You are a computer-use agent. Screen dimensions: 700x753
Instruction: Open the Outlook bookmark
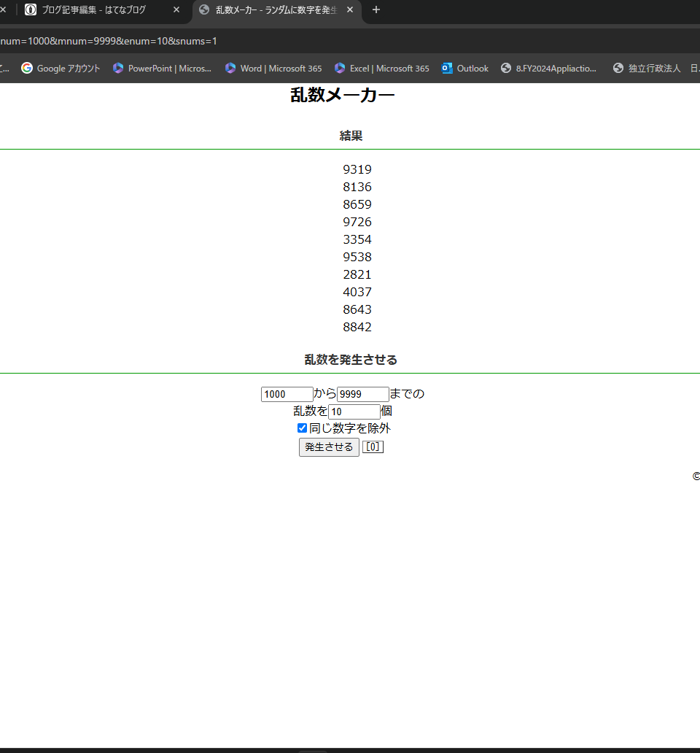pyautogui.click(x=465, y=69)
